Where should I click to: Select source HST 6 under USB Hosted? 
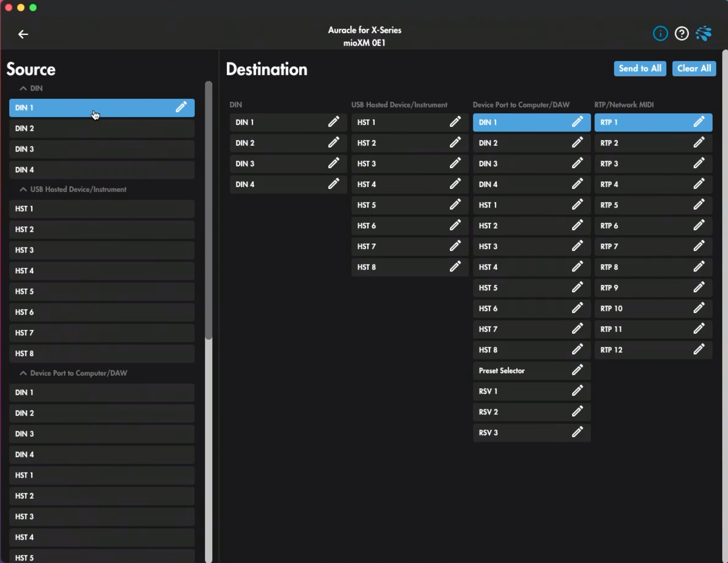pyautogui.click(x=102, y=312)
